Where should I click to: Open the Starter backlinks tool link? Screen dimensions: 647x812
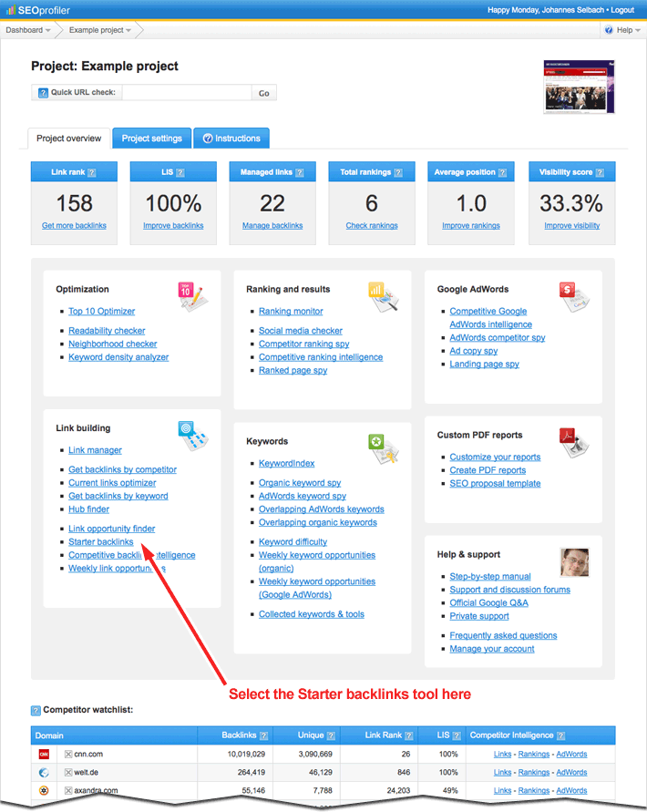pos(100,542)
